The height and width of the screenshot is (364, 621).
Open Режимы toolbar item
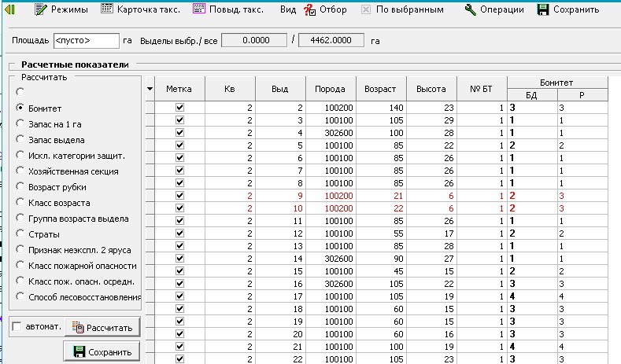[x=61, y=9]
